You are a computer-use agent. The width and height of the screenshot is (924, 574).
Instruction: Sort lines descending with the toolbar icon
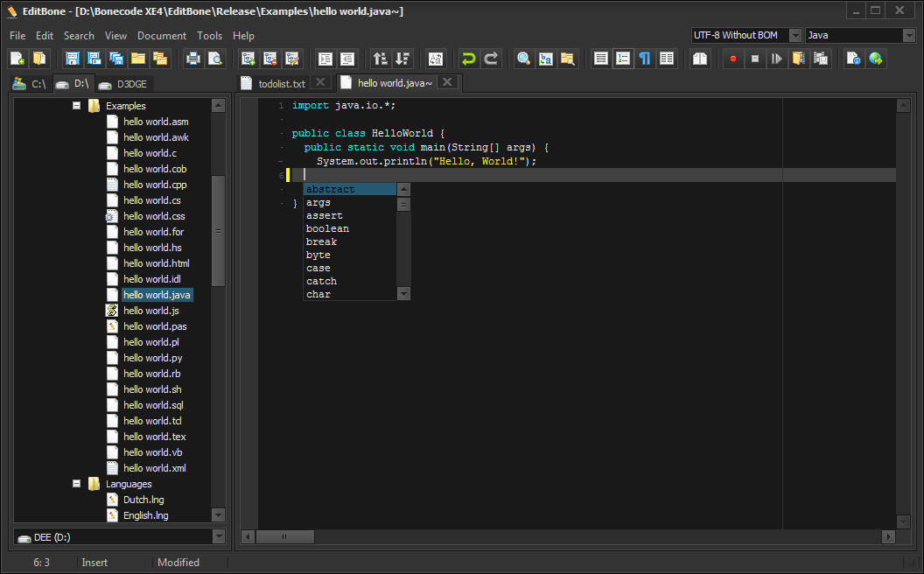tap(402, 59)
